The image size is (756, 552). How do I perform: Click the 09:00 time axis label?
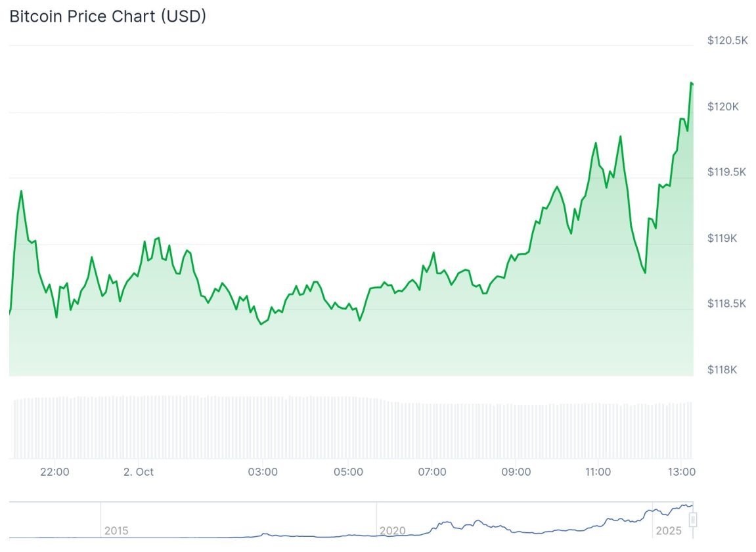tap(516, 472)
